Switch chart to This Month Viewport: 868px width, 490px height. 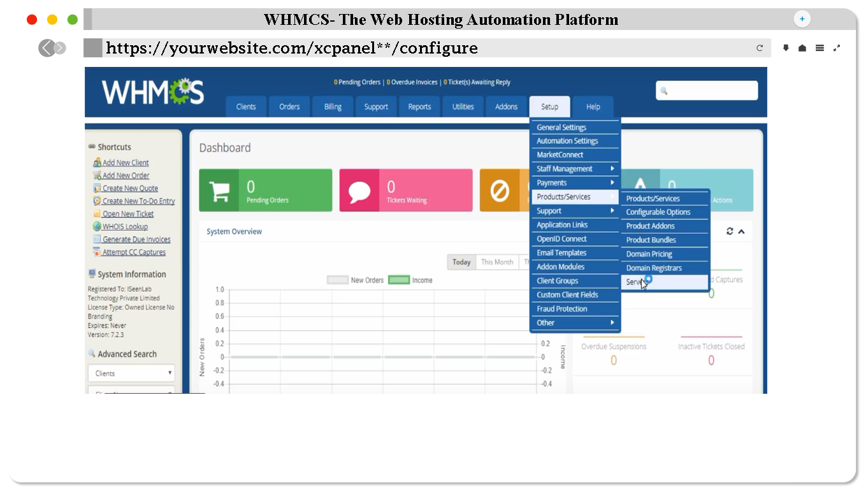(x=497, y=262)
